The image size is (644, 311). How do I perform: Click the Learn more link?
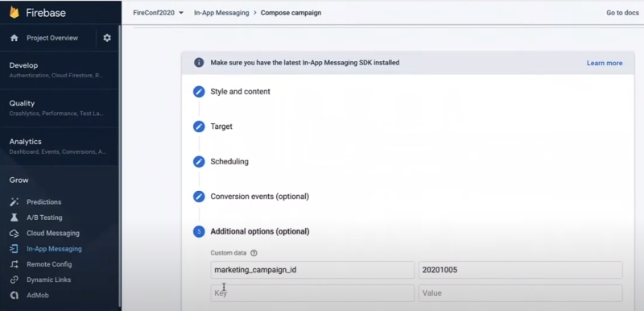point(605,63)
